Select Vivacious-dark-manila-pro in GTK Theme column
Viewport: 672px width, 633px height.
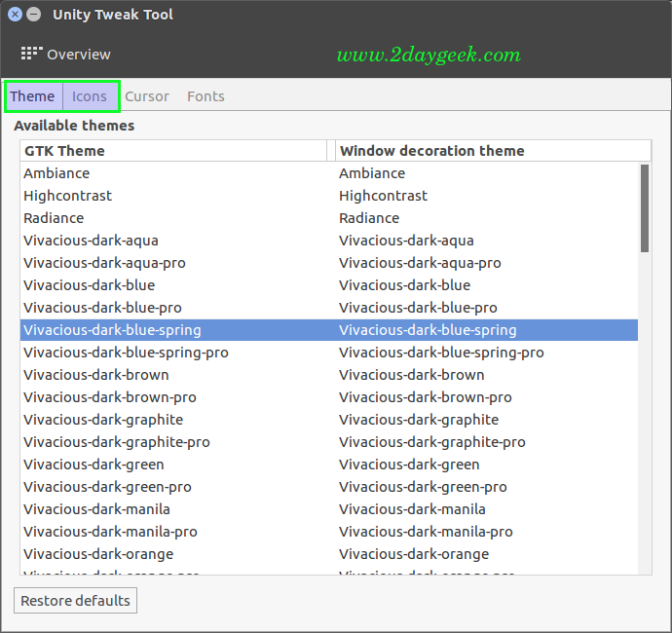[111, 532]
